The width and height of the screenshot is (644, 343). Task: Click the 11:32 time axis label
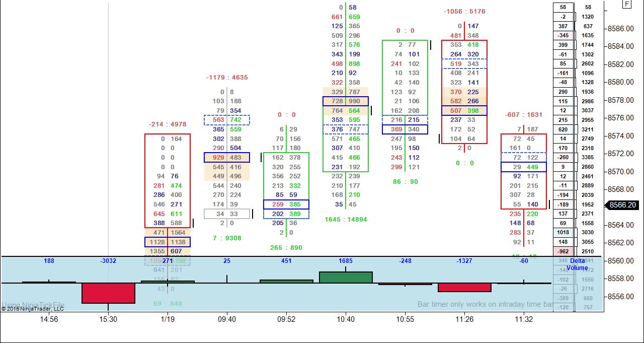click(524, 319)
